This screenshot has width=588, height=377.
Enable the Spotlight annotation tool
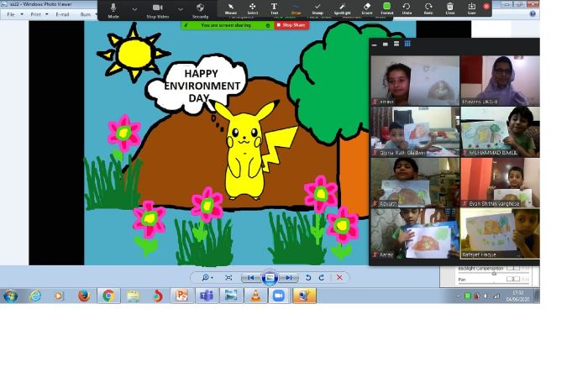coord(342,9)
